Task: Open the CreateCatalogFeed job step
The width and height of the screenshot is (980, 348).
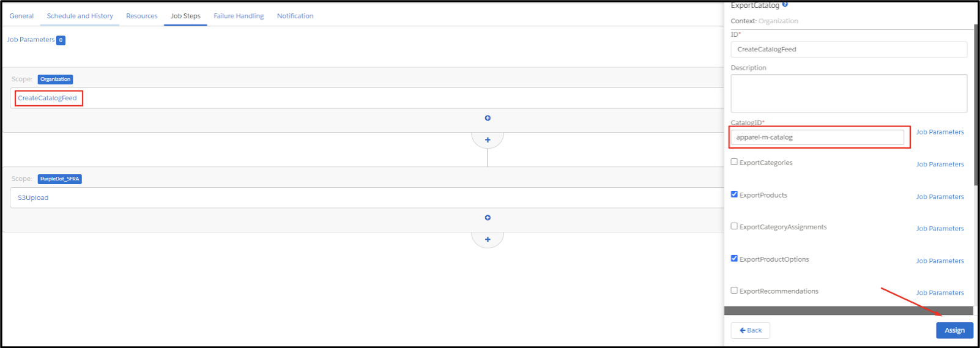Action: pos(48,98)
